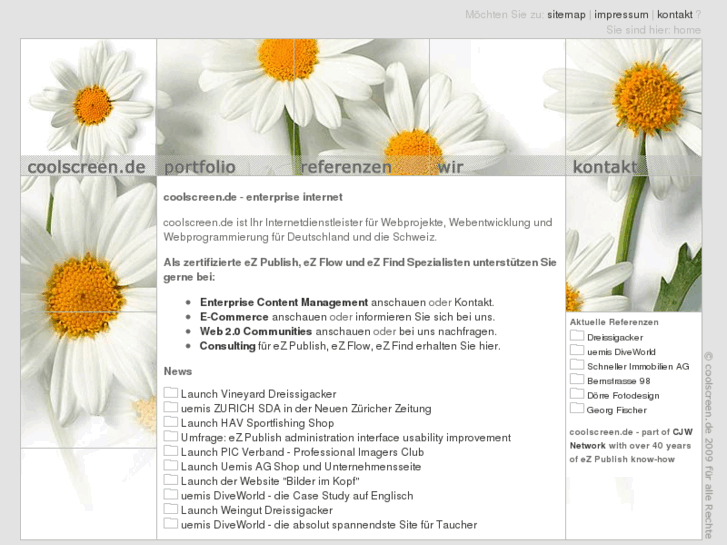Click icon beside Launch PIC Verband news

(171, 451)
